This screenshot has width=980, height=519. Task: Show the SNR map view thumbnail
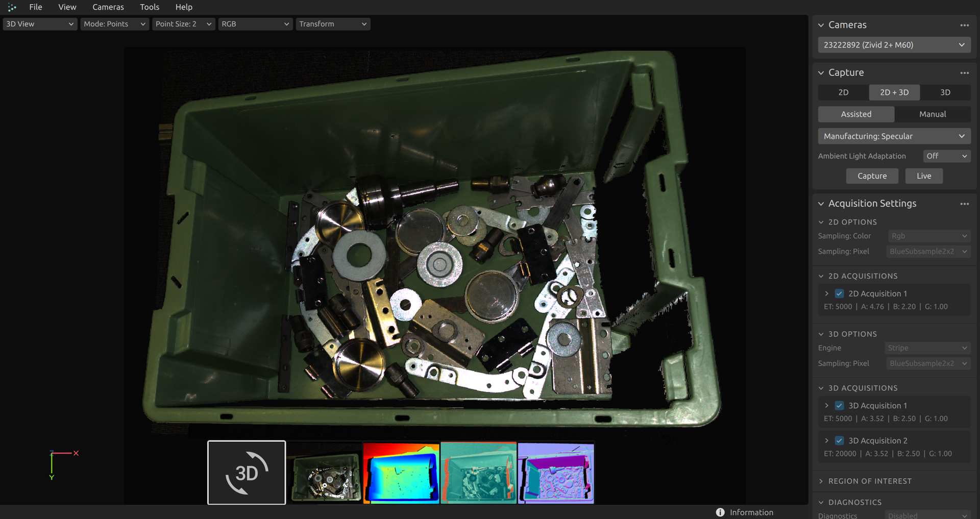point(478,473)
